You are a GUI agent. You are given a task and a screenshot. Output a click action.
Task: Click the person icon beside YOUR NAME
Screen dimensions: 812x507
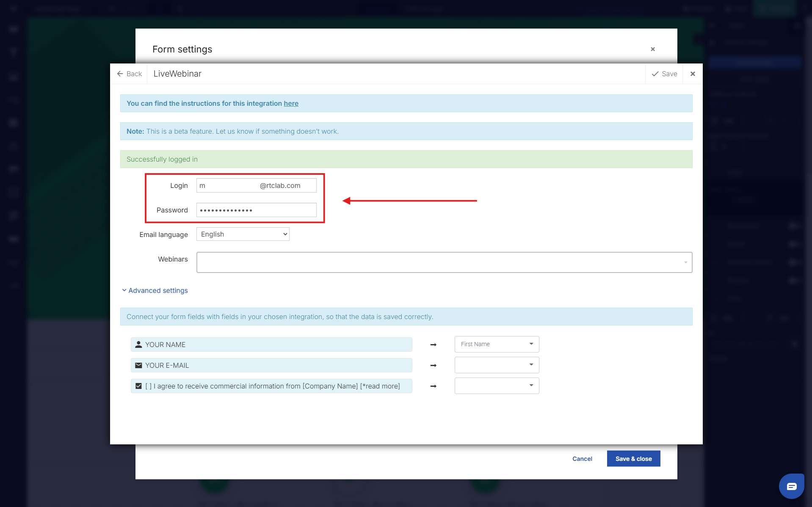tap(138, 344)
